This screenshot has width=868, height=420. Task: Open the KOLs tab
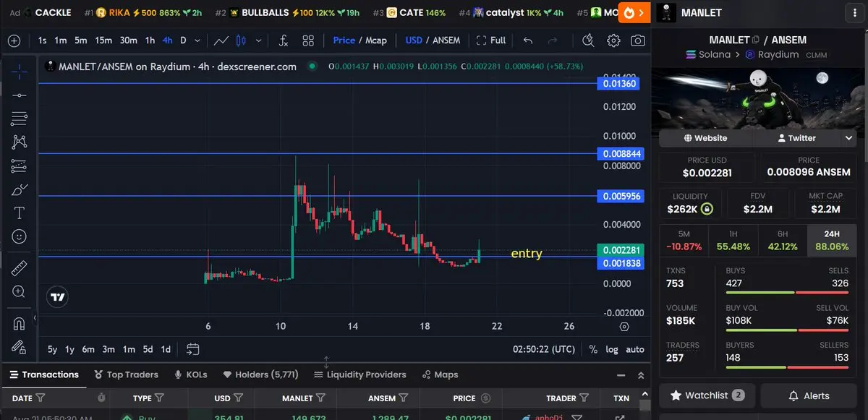191,374
